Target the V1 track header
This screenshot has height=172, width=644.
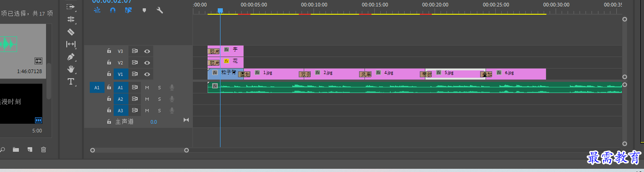pyautogui.click(x=120, y=74)
